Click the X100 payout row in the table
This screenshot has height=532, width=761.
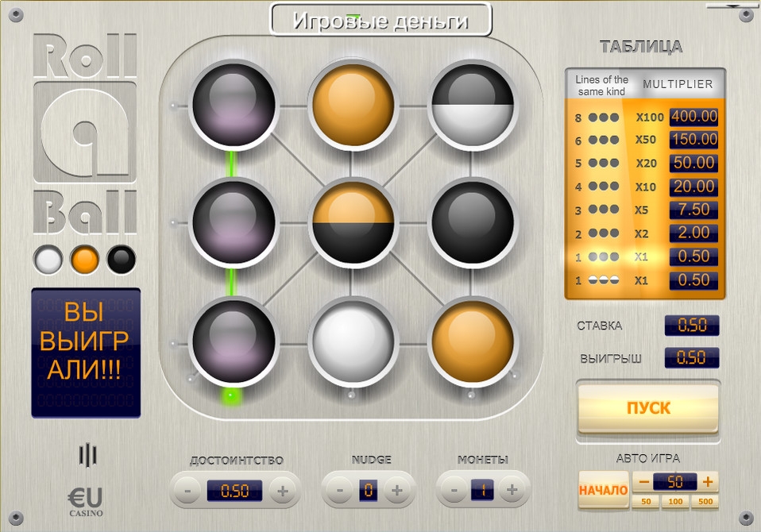645,117
